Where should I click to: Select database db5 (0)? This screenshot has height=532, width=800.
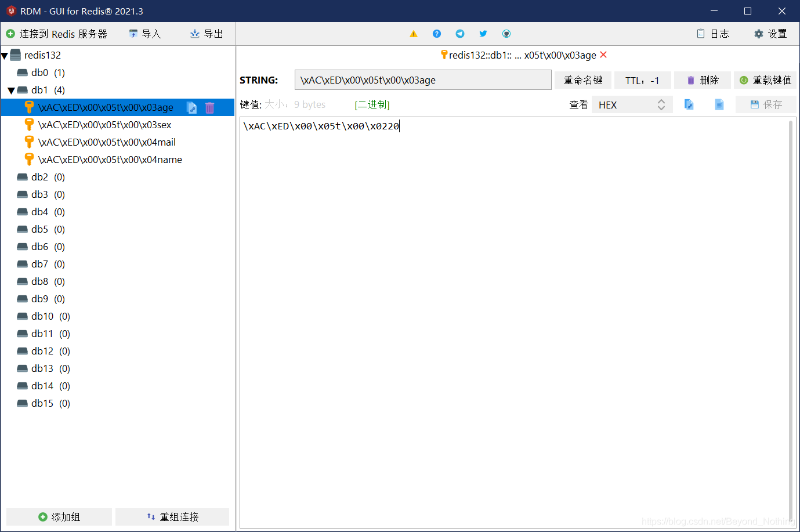click(x=48, y=229)
